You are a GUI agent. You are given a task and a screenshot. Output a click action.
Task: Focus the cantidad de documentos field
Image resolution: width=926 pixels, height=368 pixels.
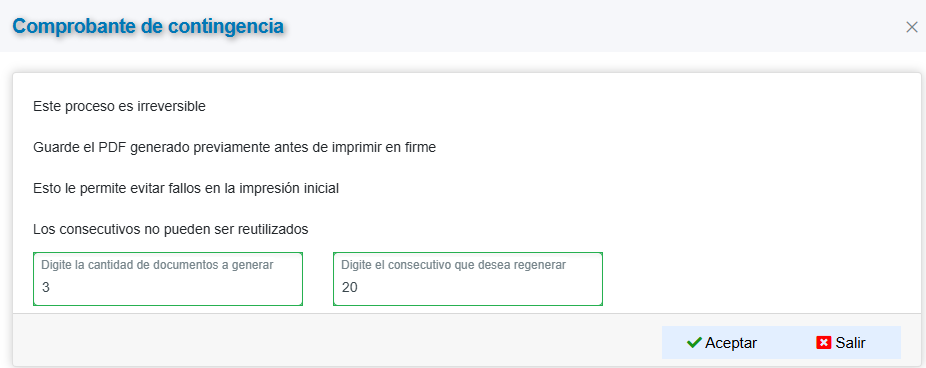click(168, 279)
